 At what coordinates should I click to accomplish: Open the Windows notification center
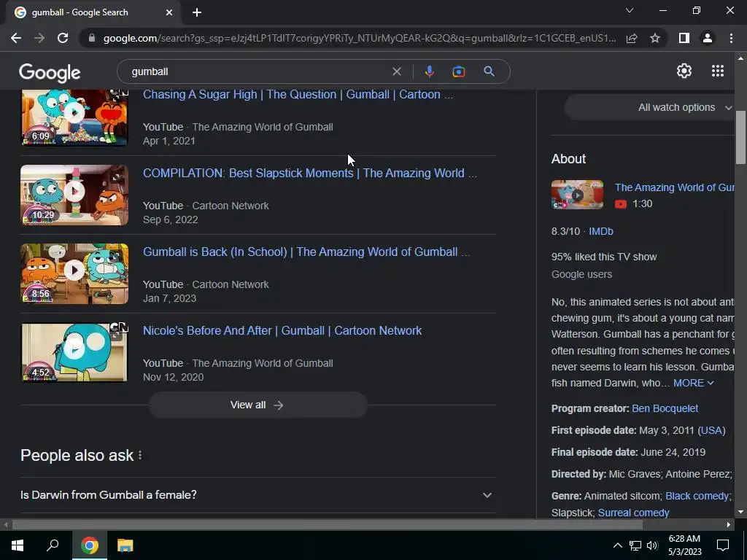click(x=723, y=545)
